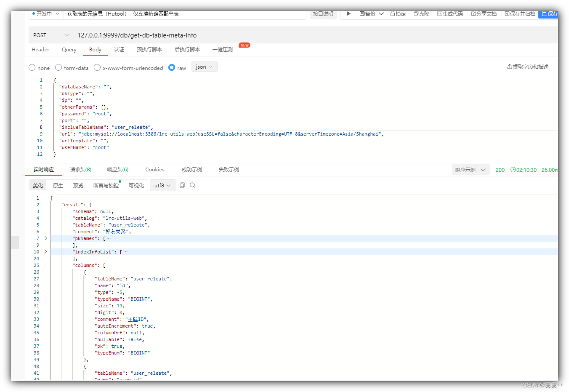Open the 后执行脚本 tab
Viewport: 569px width, 392px height.
point(187,50)
